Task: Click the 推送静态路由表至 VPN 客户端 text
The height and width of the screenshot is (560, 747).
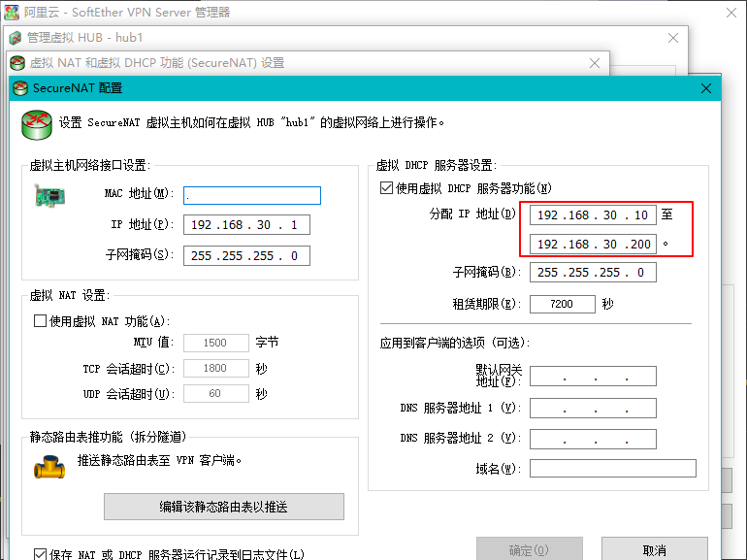Action: 160,460
